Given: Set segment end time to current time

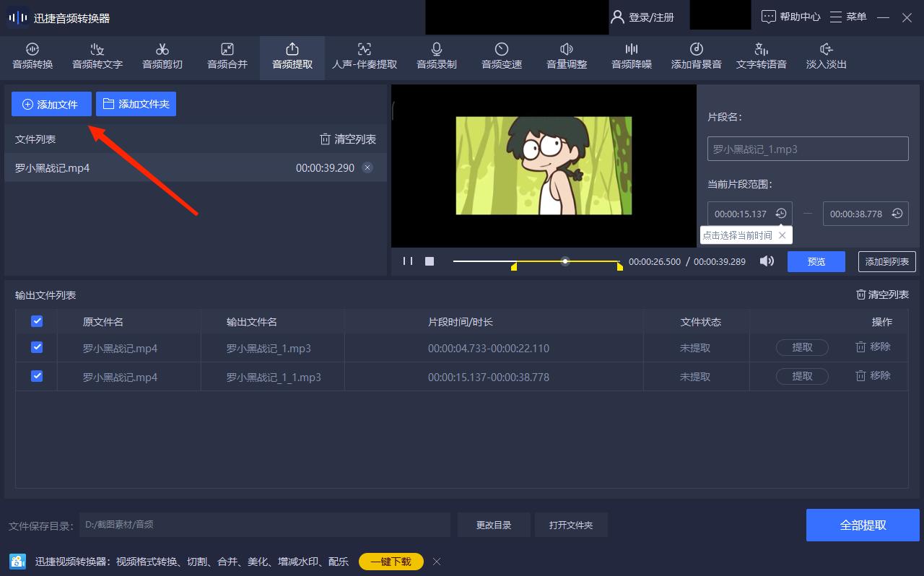Looking at the screenshot, I should coord(897,214).
